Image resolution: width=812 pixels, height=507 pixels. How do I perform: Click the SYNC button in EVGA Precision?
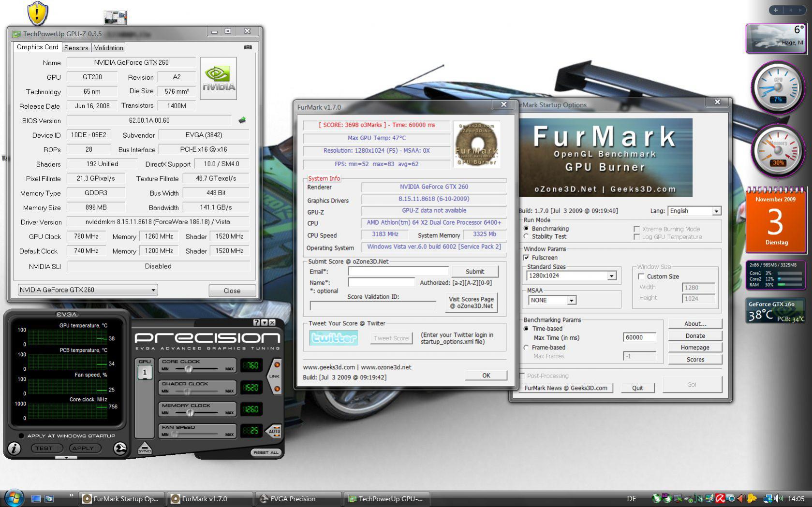144,448
